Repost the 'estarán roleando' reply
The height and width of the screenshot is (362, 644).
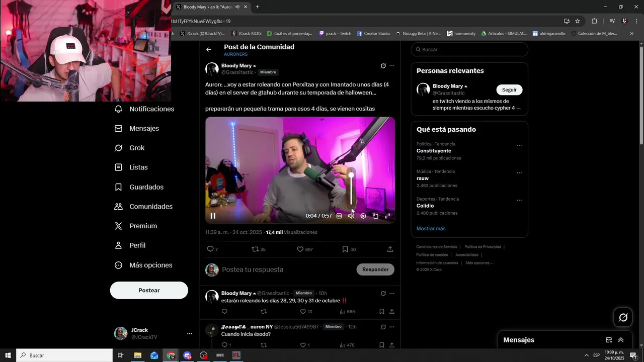(x=264, y=312)
